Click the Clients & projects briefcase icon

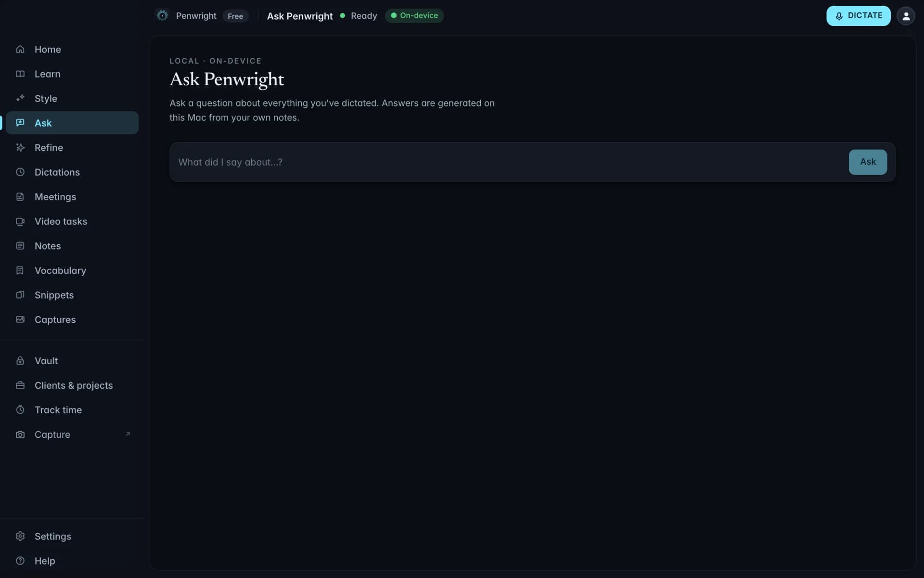point(20,385)
